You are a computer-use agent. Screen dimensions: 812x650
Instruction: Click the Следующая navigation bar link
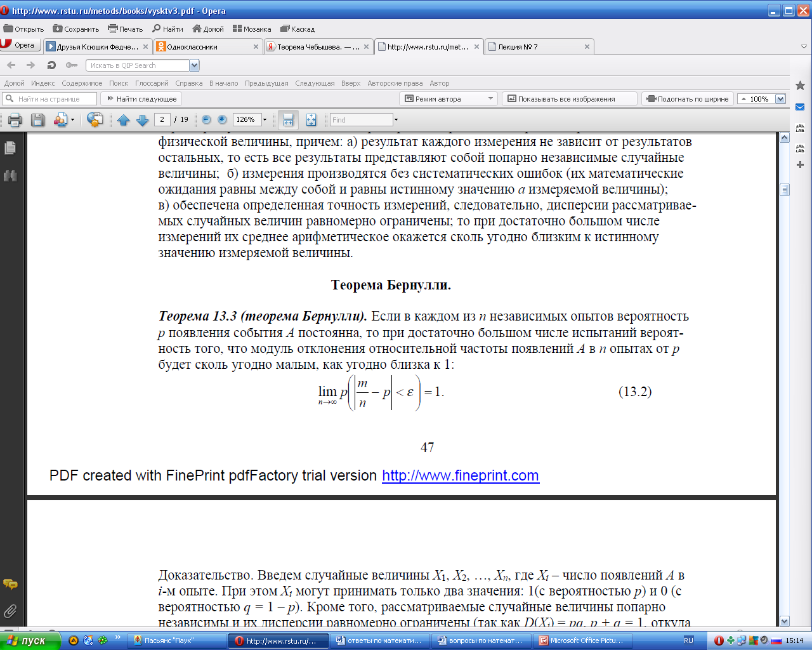tap(315, 83)
